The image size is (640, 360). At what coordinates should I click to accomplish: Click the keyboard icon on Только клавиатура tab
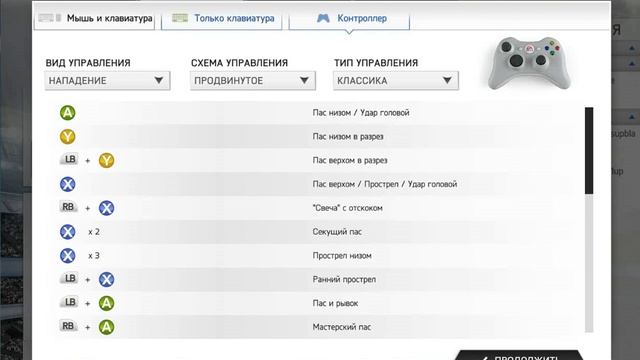pyautogui.click(x=180, y=18)
